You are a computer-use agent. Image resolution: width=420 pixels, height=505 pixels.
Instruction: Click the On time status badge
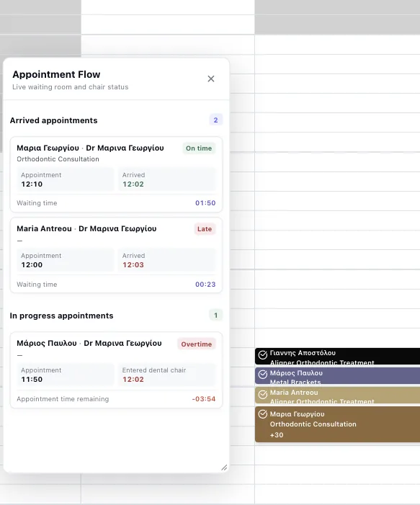(x=199, y=148)
